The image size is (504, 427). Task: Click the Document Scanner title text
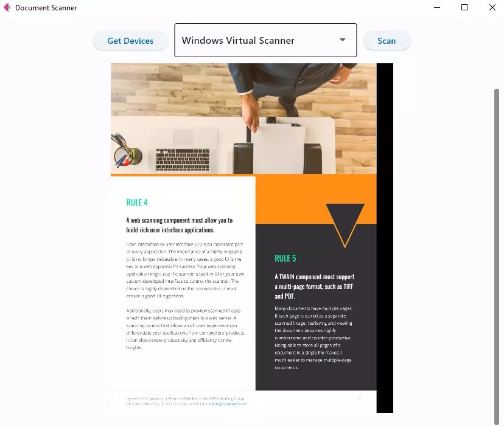coord(47,7)
